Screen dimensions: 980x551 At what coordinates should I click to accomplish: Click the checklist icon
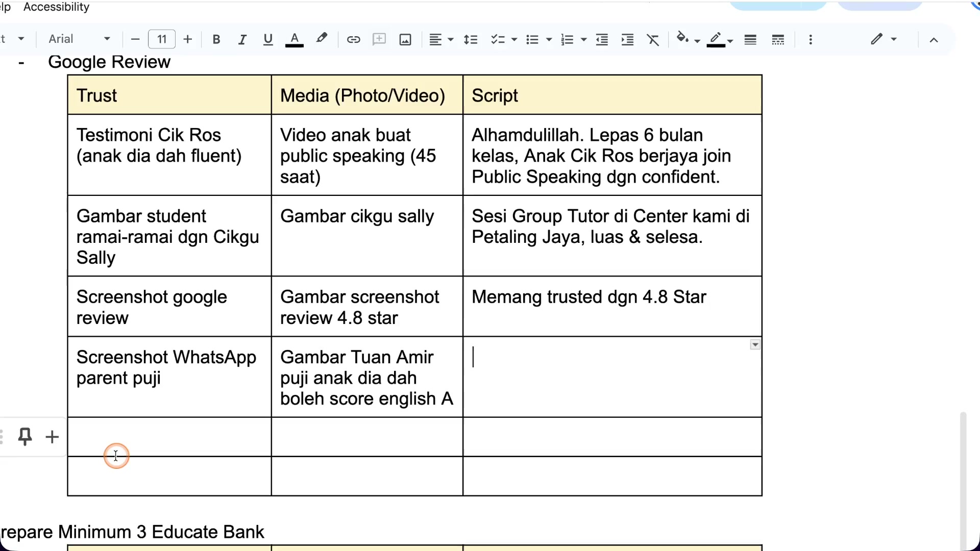point(498,39)
